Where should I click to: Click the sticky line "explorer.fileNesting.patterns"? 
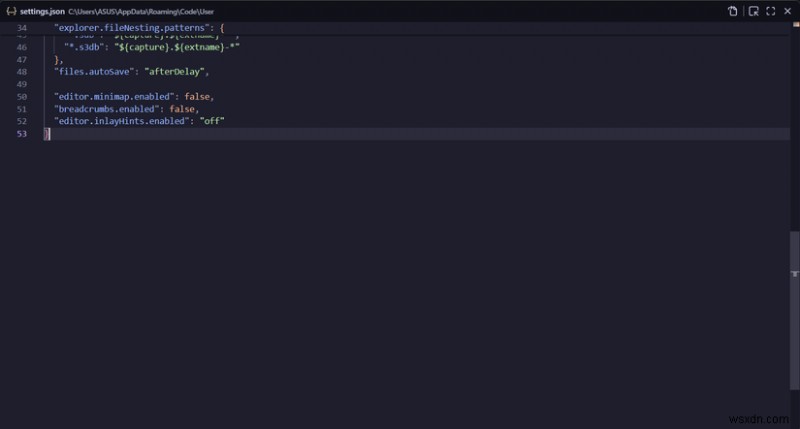click(x=132, y=28)
